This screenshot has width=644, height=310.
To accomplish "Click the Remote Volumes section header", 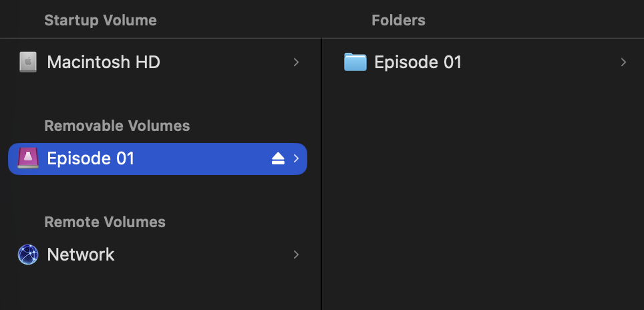I will pyautogui.click(x=105, y=222).
